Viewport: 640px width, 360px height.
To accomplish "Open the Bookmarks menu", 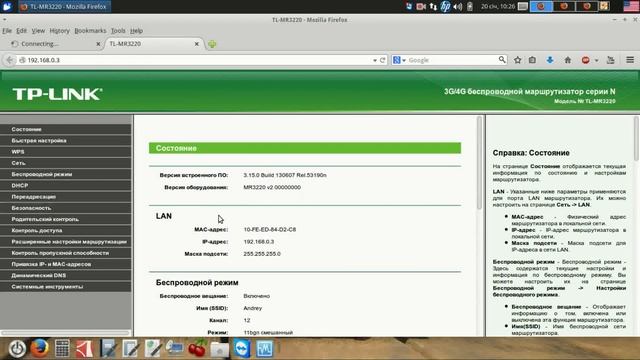I will coord(90,31).
